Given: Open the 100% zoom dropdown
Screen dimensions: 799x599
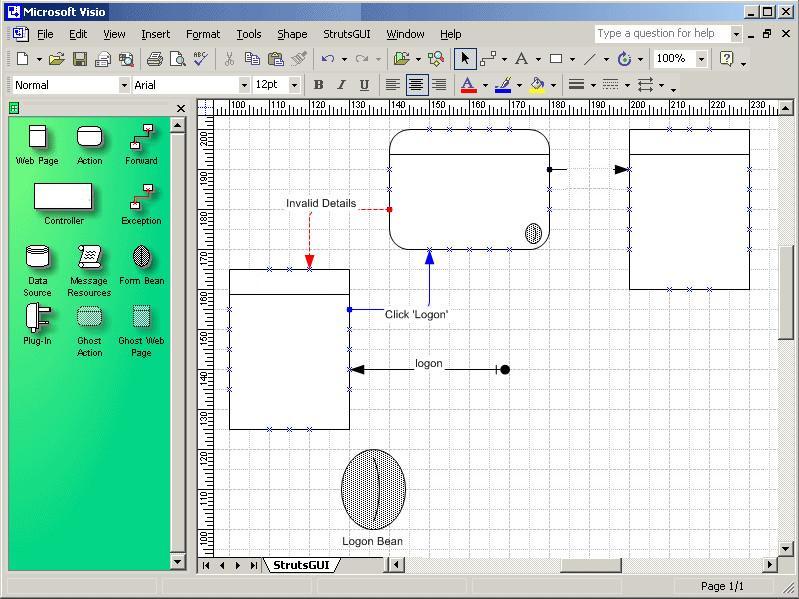Looking at the screenshot, I should pos(701,59).
